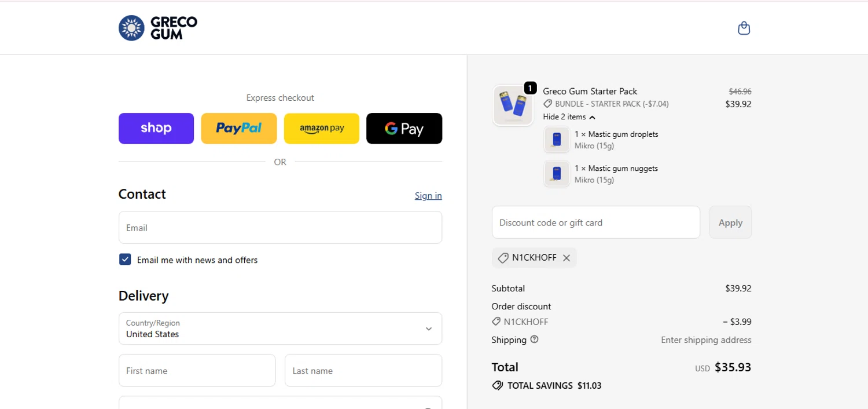Choose Amazon Pay express checkout
Screen dimensions: 868x409
[x=322, y=128]
